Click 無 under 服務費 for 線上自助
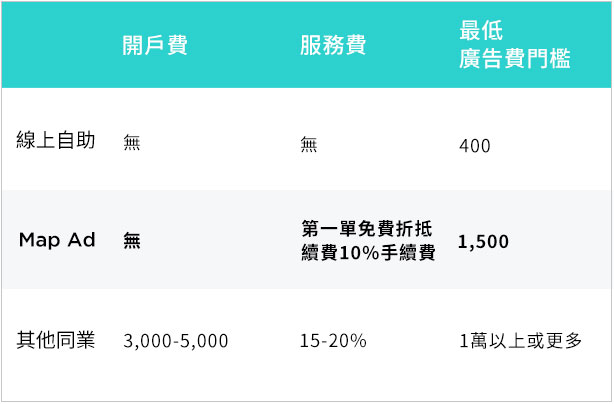Screen dimensions: 614x404 pyautogui.click(x=309, y=144)
